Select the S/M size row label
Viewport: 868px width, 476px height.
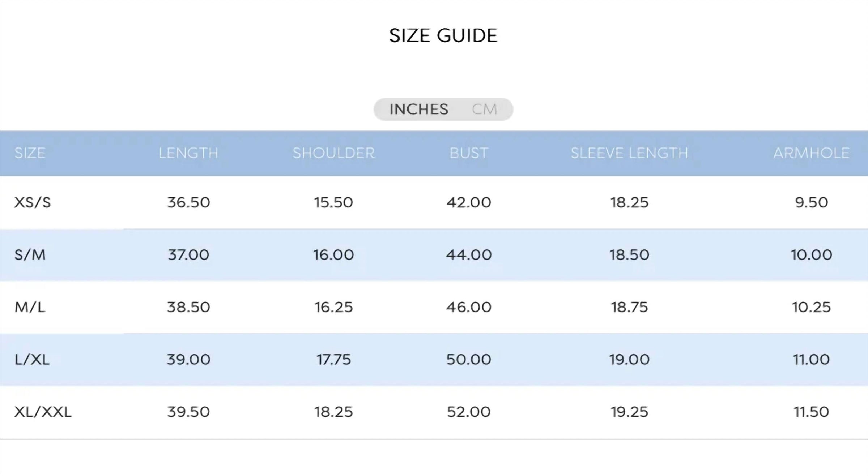[30, 255]
